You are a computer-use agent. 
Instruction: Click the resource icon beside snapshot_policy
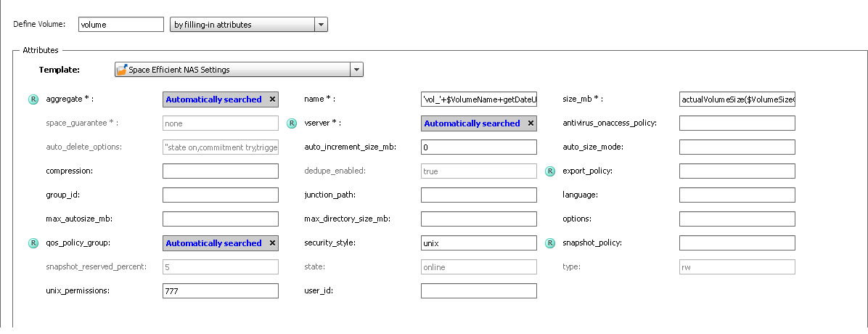[550, 243]
